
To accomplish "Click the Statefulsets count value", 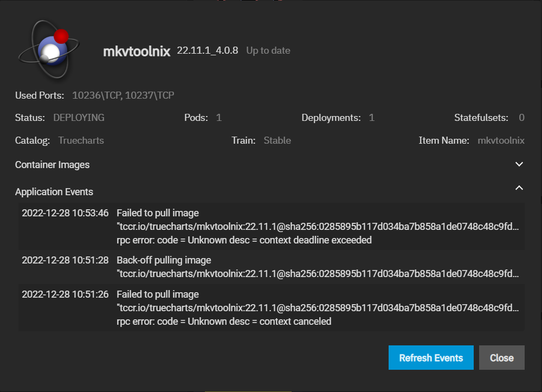I will pyautogui.click(x=521, y=118).
